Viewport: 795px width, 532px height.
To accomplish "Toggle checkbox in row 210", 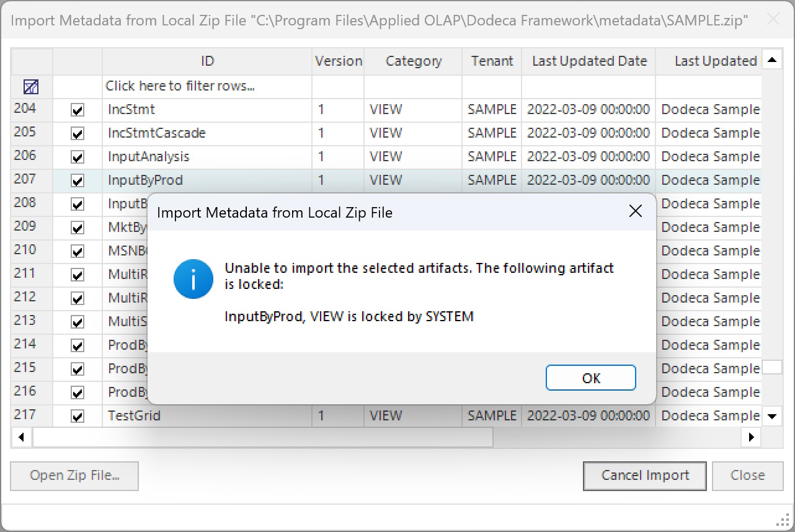I will [78, 252].
